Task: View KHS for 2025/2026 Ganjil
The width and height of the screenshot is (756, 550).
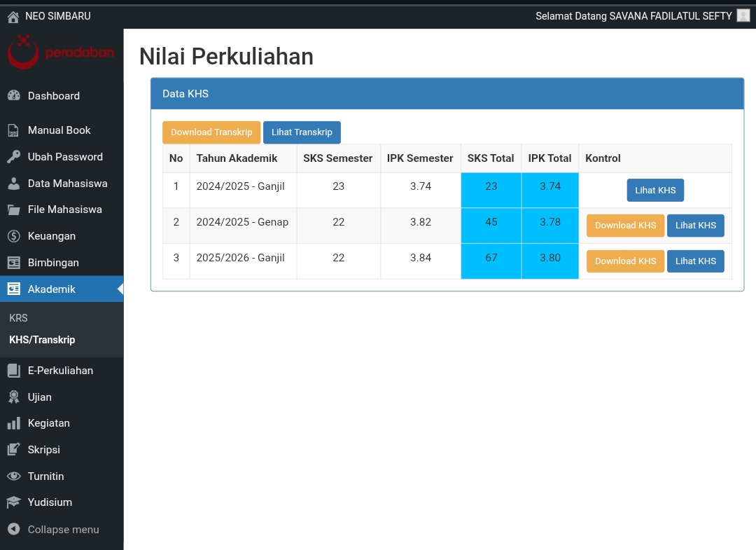Action: (695, 261)
